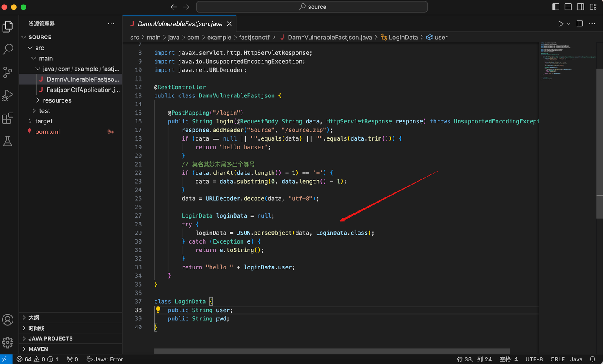Click the Java: Error status item

click(x=105, y=359)
